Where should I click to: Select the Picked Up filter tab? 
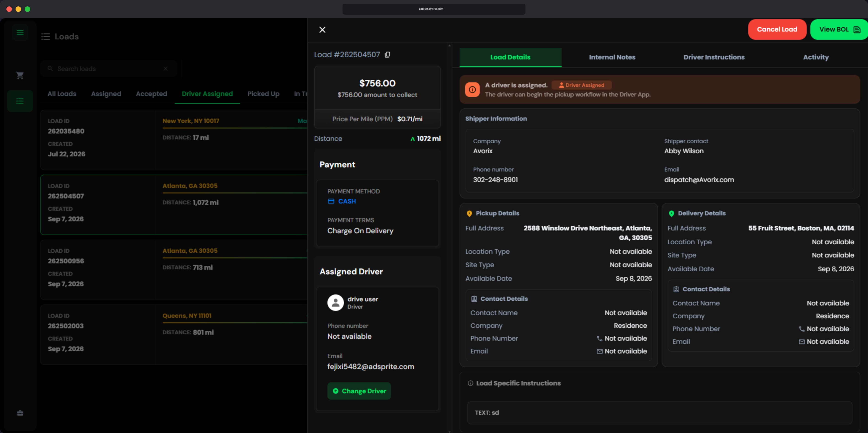(x=263, y=94)
